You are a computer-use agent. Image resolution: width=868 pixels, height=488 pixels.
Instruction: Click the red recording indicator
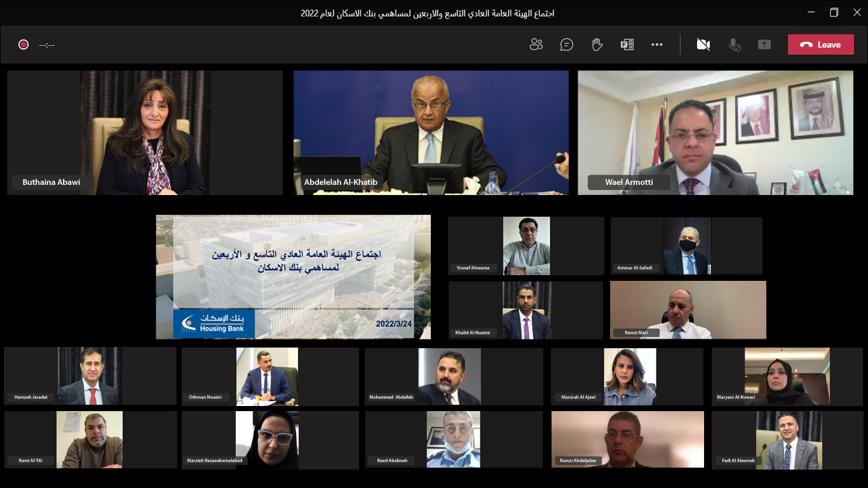click(x=24, y=44)
